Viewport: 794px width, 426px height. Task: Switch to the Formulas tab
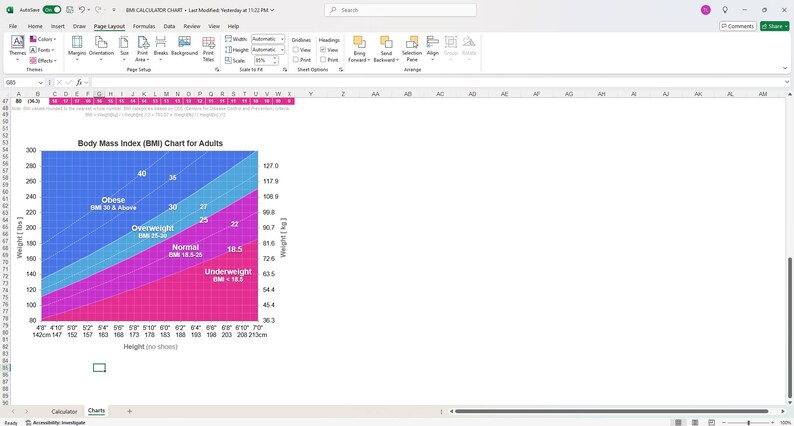144,26
